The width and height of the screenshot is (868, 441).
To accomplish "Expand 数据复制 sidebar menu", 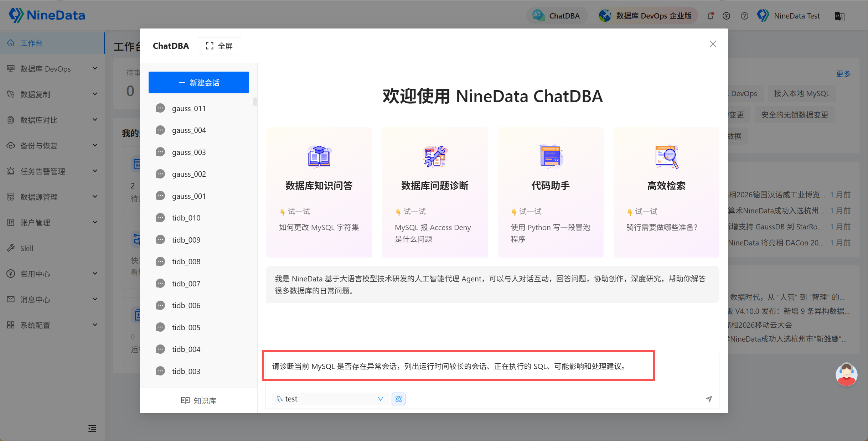I will [52, 94].
